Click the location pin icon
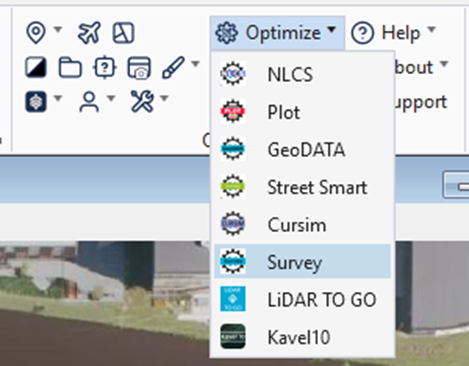Image resolution: width=469 pixels, height=366 pixels. tap(36, 32)
